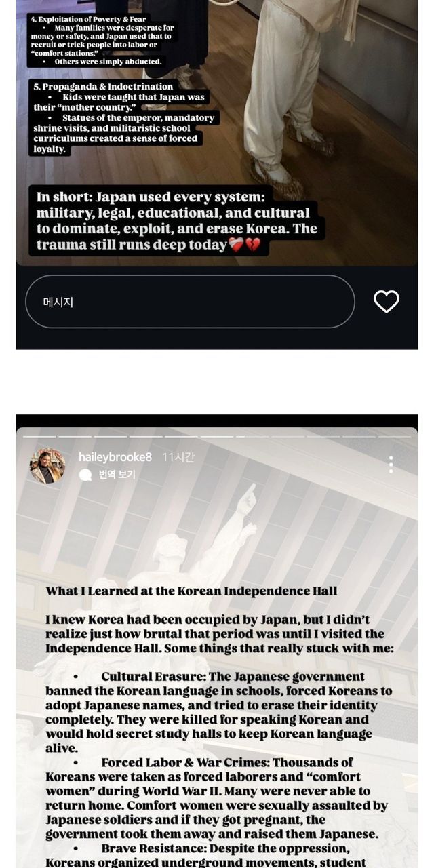Select the 번역 보기 translation link

(117, 475)
